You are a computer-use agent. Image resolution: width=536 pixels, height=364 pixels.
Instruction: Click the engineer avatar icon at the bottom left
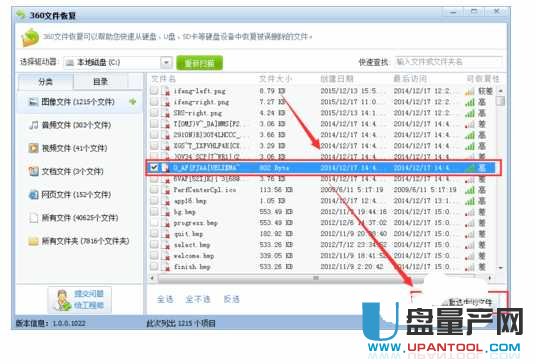pyautogui.click(x=62, y=300)
